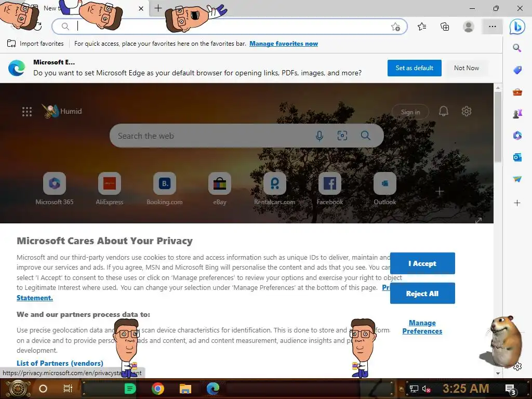The width and height of the screenshot is (532, 399).
Task: Open the green notes app on the taskbar
Action: point(130,389)
